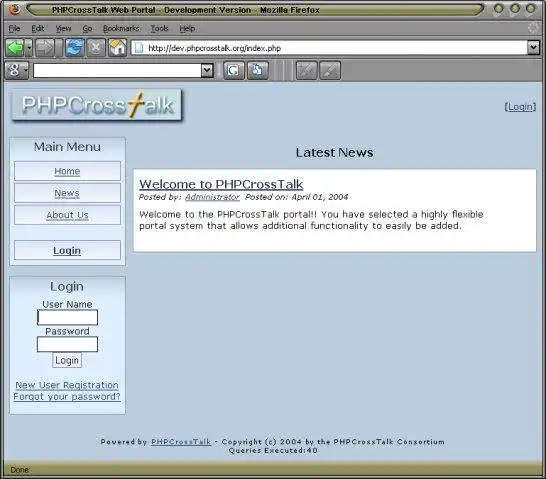The image size is (546, 479).
Task: Open the Bookmarks menu
Action: 121,28
